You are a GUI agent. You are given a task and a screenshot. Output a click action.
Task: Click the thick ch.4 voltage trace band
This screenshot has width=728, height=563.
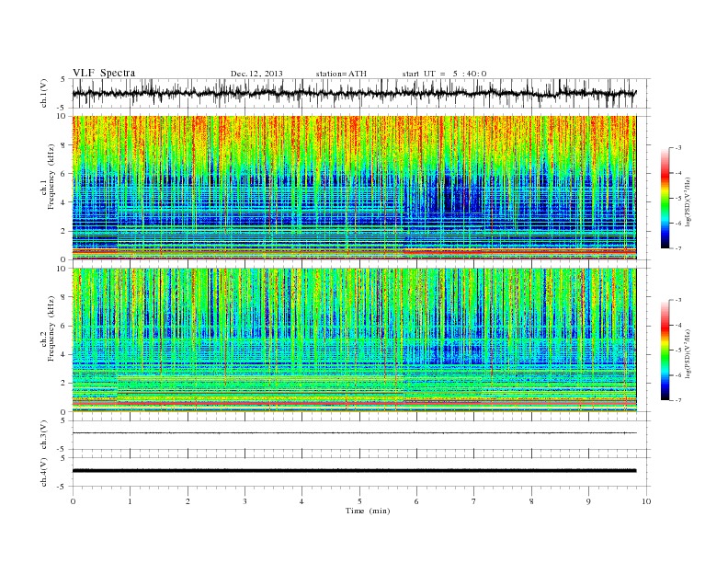point(354,471)
